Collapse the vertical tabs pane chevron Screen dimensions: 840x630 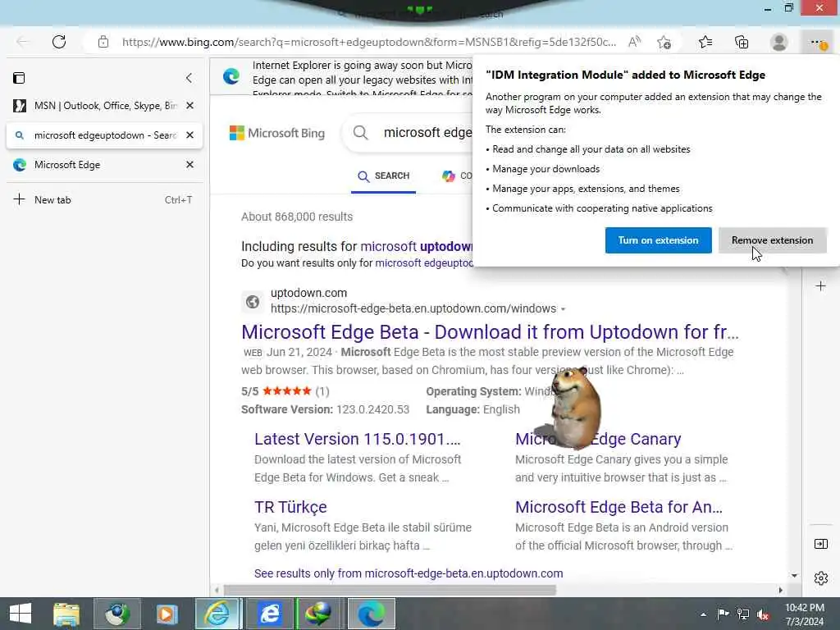tap(189, 78)
